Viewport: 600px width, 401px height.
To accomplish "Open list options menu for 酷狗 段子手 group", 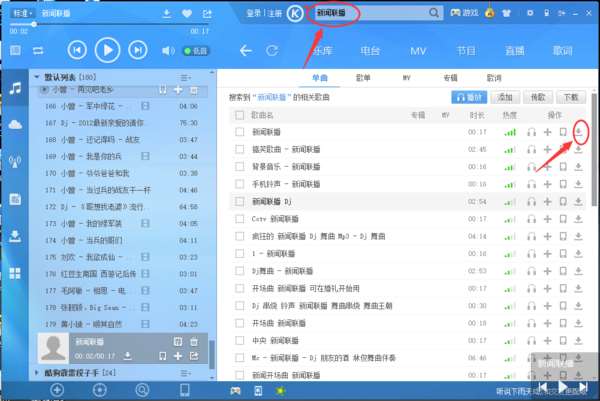I will 186,373.
